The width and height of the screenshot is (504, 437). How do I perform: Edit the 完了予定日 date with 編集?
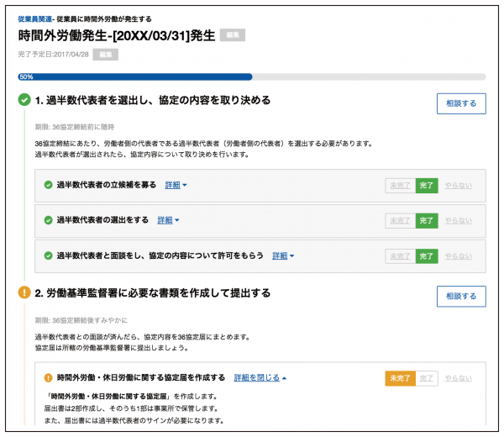pyautogui.click(x=106, y=55)
